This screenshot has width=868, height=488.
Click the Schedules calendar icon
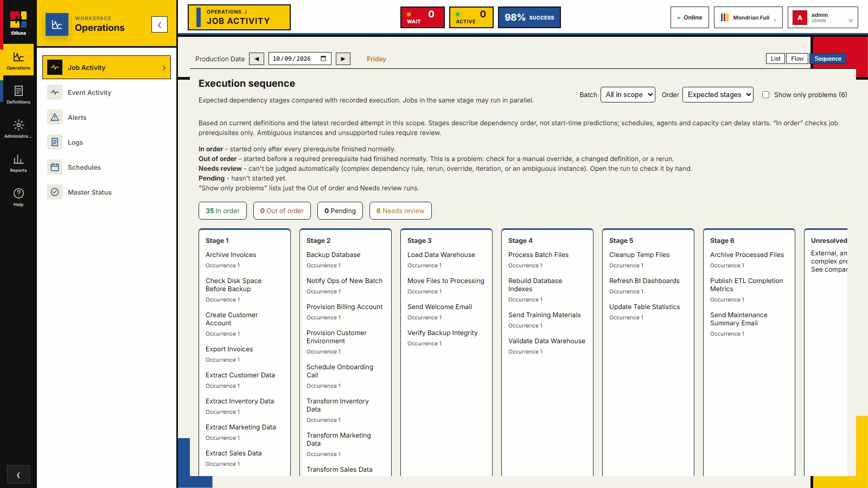tap(55, 168)
